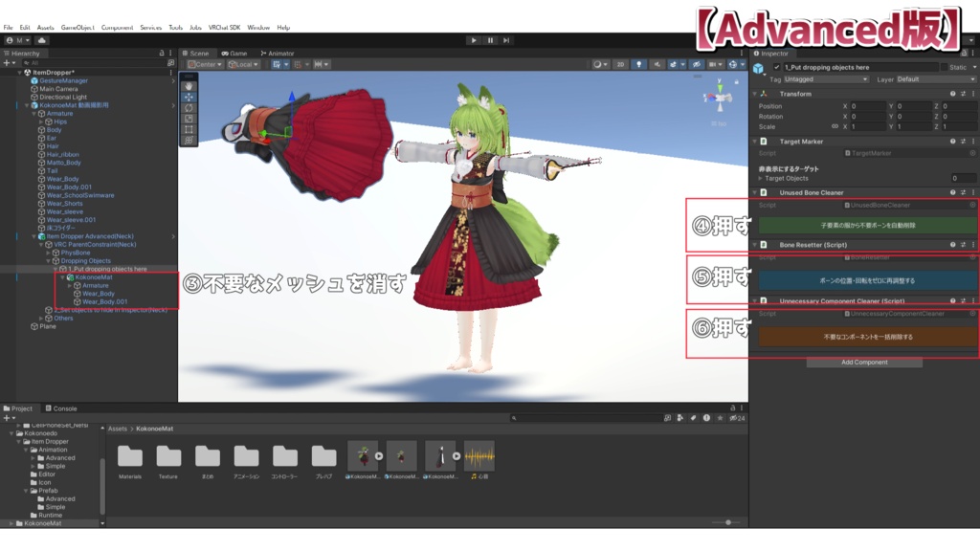
Task: Click the orange unnecessary component cleanup button
Action: coord(867,337)
